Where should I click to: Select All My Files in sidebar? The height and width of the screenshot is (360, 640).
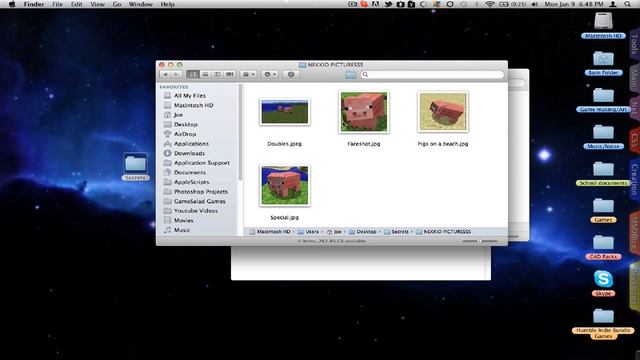(x=189, y=96)
